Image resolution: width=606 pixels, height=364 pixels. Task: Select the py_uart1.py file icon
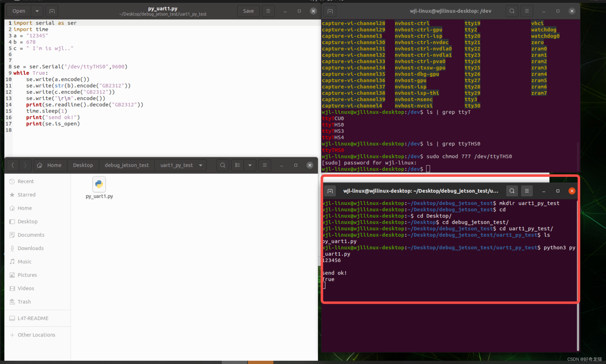(x=99, y=184)
